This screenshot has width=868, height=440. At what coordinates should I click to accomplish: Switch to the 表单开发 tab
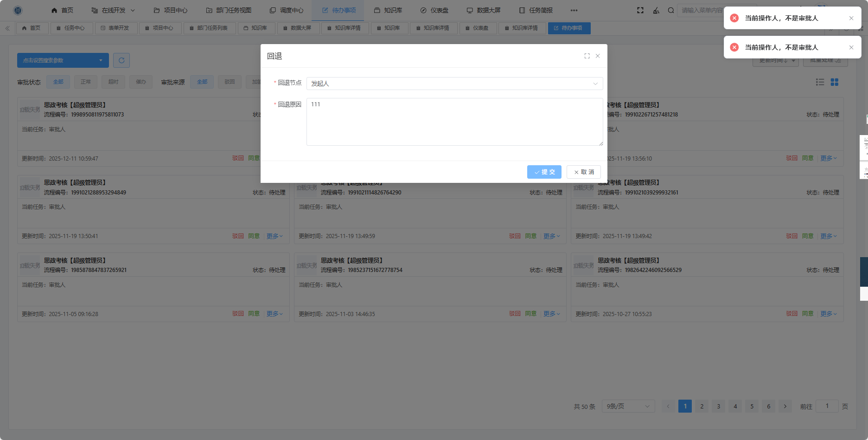pyautogui.click(x=116, y=28)
